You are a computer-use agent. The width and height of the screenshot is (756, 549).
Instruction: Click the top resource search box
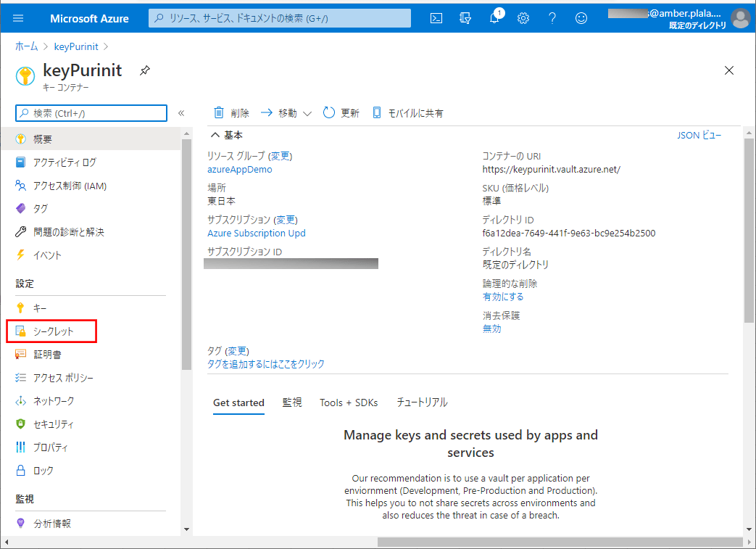280,18
